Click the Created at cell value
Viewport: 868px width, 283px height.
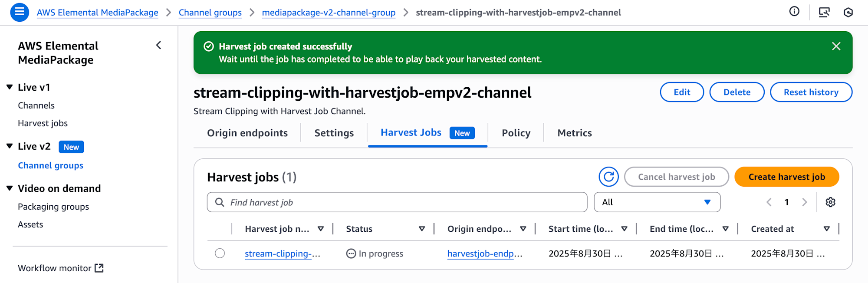pyautogui.click(x=788, y=253)
